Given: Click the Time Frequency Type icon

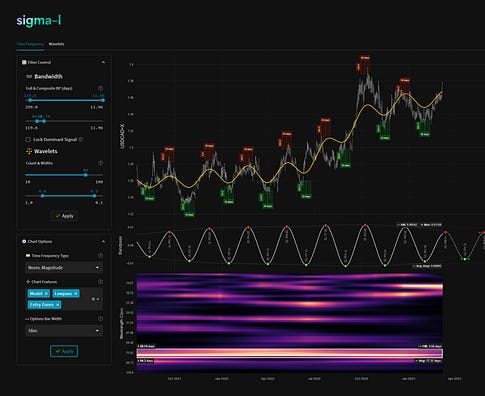Looking at the screenshot, I should coord(28,256).
